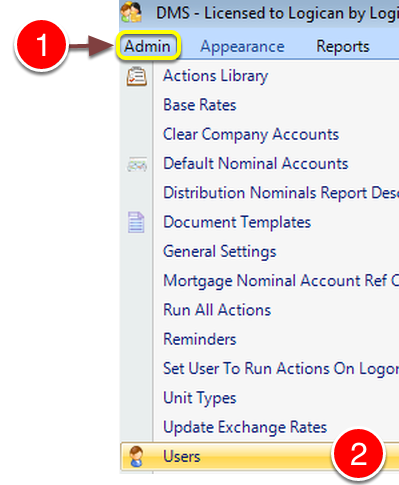Screen dimensions: 399x485
Task: Open Reminders from the menu
Action: (200, 339)
